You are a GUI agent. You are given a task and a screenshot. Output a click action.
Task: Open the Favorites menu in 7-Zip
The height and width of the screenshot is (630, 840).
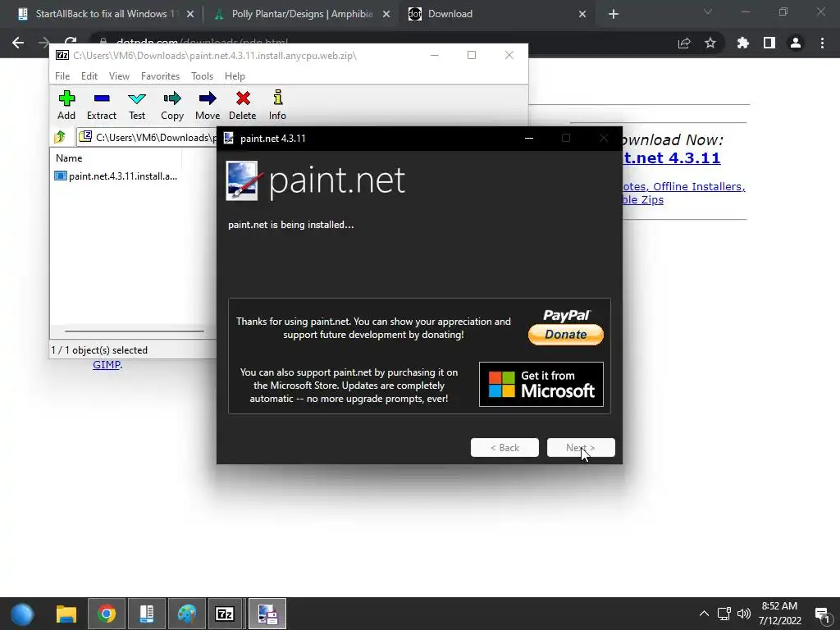pos(160,76)
